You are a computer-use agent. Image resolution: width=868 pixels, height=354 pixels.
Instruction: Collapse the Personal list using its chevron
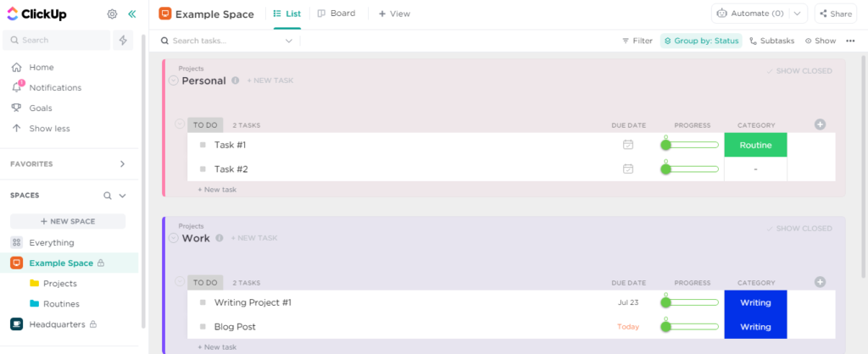pyautogui.click(x=173, y=80)
